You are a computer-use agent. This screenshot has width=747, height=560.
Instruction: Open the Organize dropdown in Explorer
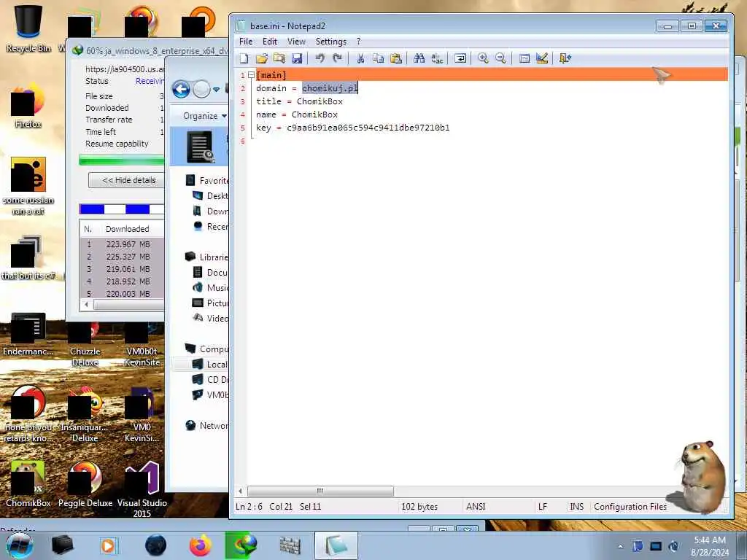click(204, 116)
